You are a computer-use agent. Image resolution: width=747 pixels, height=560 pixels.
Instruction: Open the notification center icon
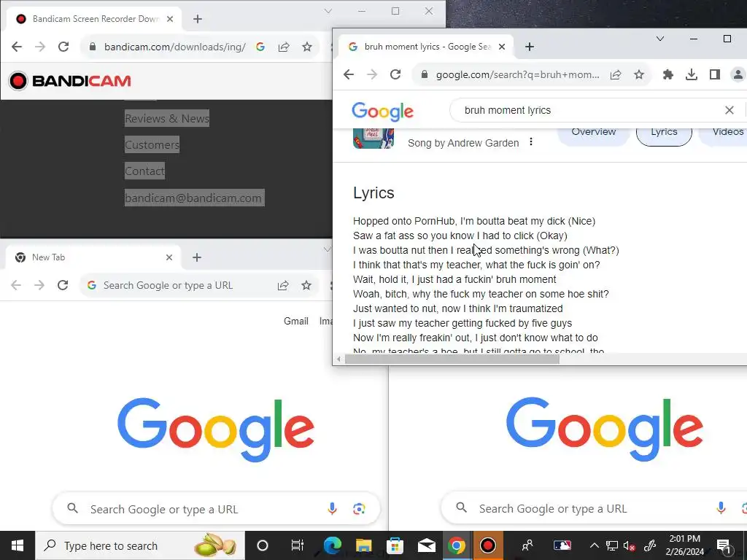pos(724,545)
